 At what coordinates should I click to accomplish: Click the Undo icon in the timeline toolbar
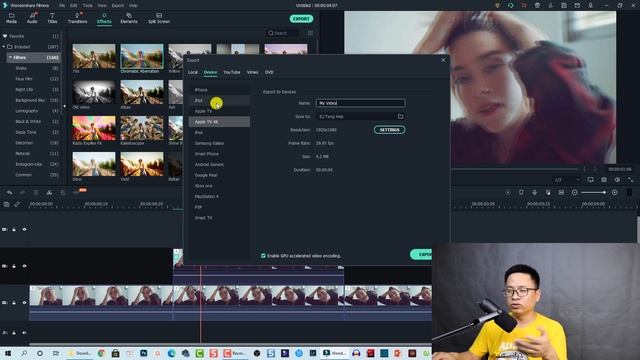pos(9,192)
